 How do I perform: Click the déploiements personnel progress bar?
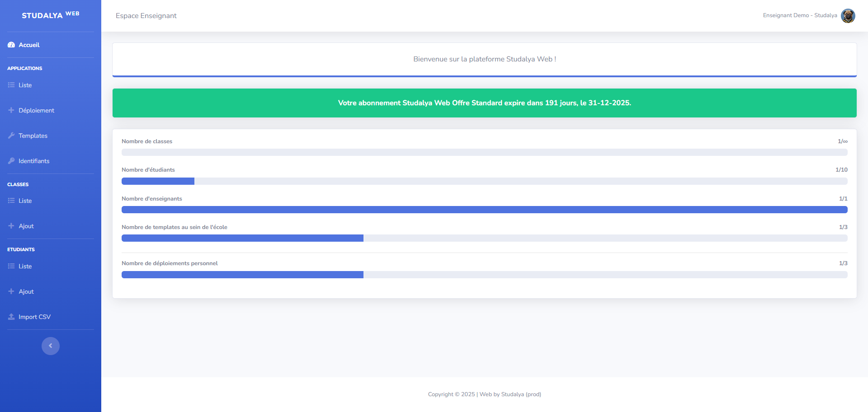[485, 275]
